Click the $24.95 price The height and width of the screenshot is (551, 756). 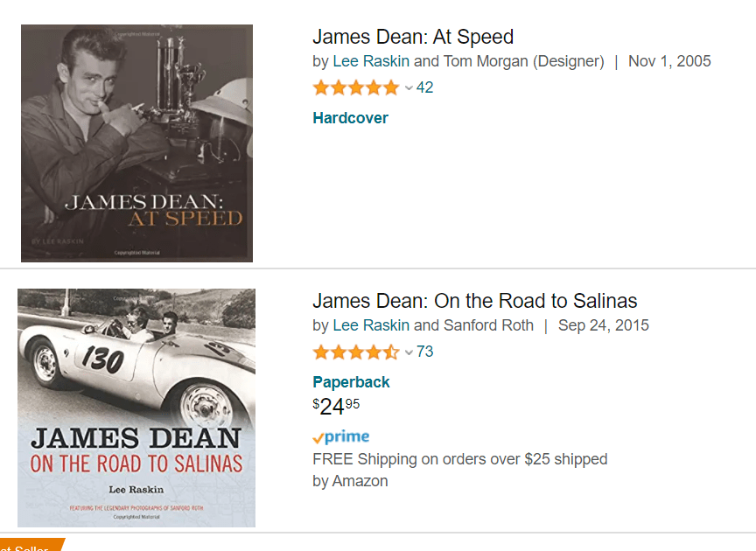(336, 407)
